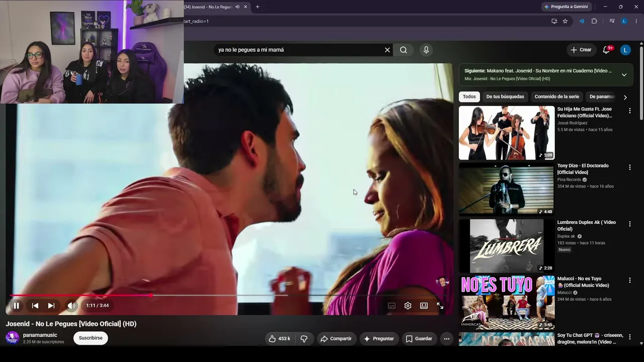Enter fullscreen mode in the player
This screenshot has height=362, width=644.
[x=440, y=306]
